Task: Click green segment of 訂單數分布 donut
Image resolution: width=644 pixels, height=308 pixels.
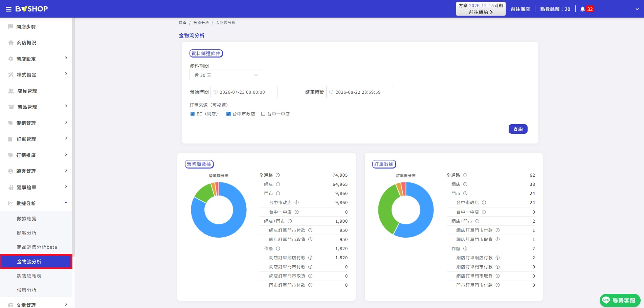Action: (386, 210)
